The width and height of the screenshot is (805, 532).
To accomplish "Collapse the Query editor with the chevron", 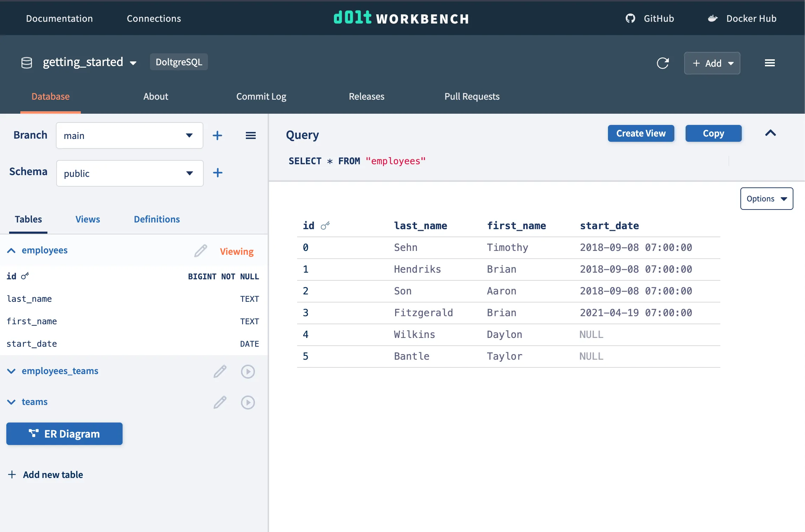I will 770,133.
